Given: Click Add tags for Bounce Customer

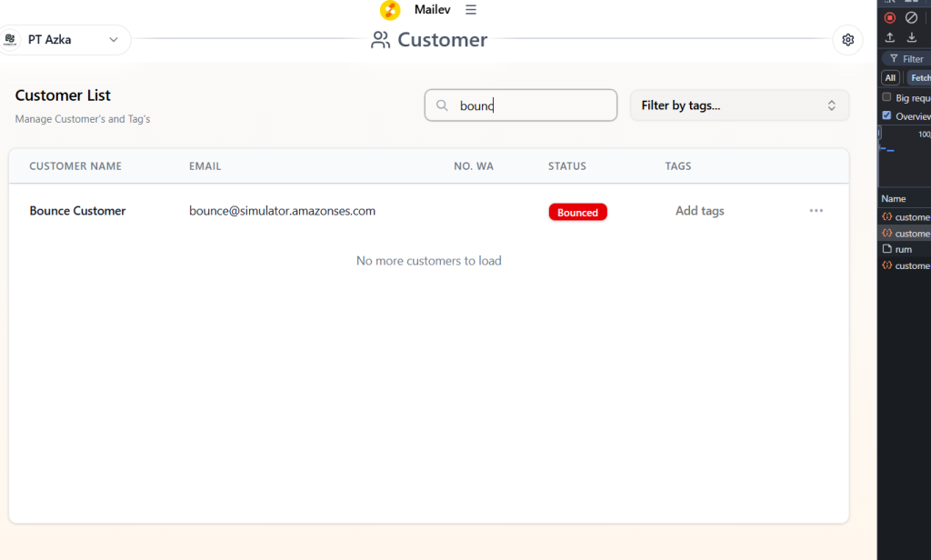Looking at the screenshot, I should (x=699, y=211).
